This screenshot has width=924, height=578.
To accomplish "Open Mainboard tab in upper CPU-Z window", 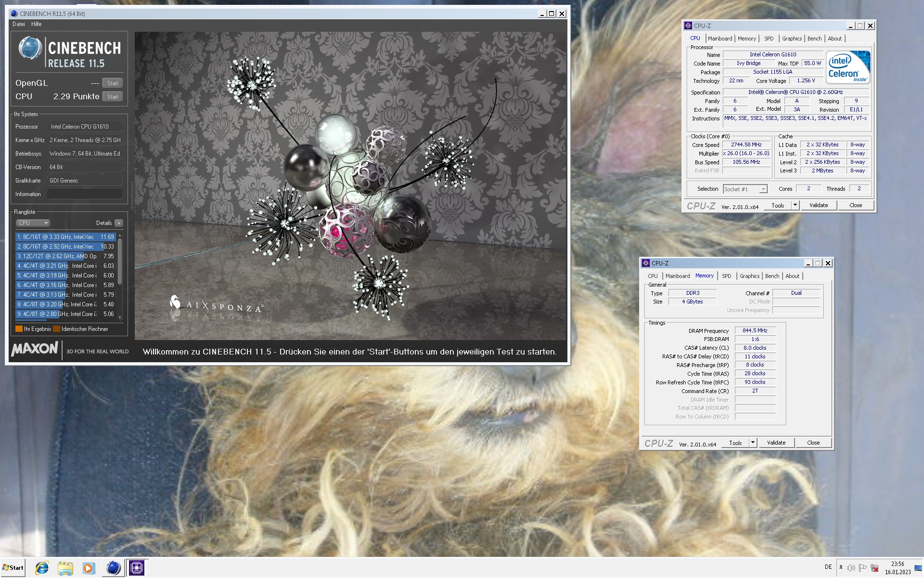I will click(720, 39).
